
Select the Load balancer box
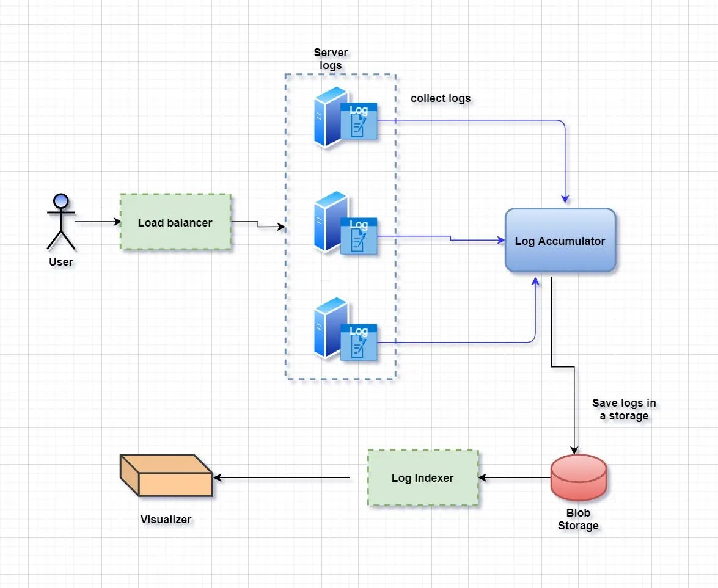175,222
